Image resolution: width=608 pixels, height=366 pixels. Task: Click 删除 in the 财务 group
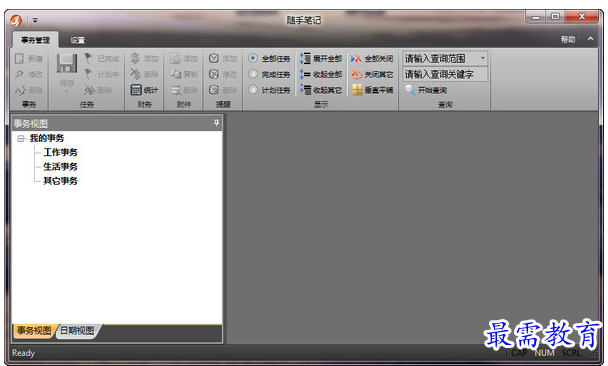point(144,74)
